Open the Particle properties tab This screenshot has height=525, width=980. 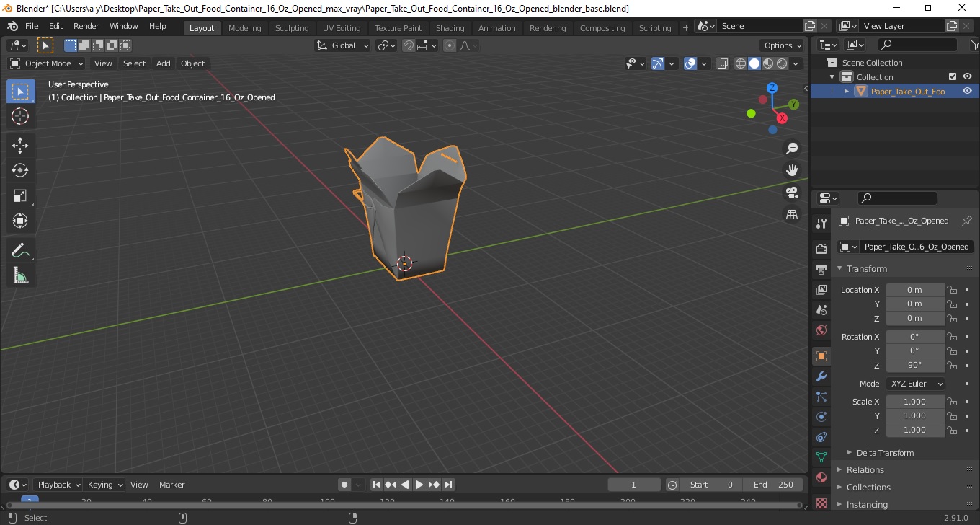point(821,397)
